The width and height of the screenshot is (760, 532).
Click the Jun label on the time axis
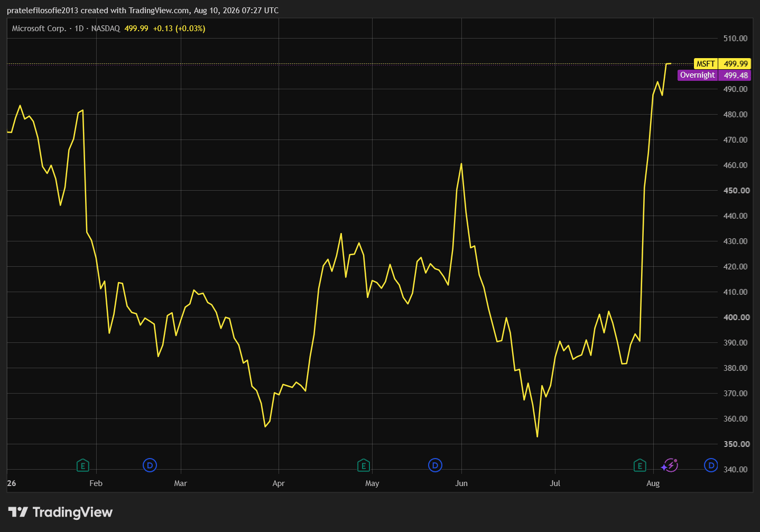461,483
